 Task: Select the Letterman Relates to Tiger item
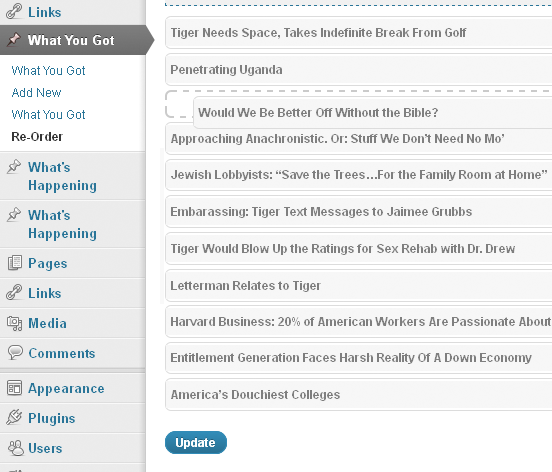358,285
